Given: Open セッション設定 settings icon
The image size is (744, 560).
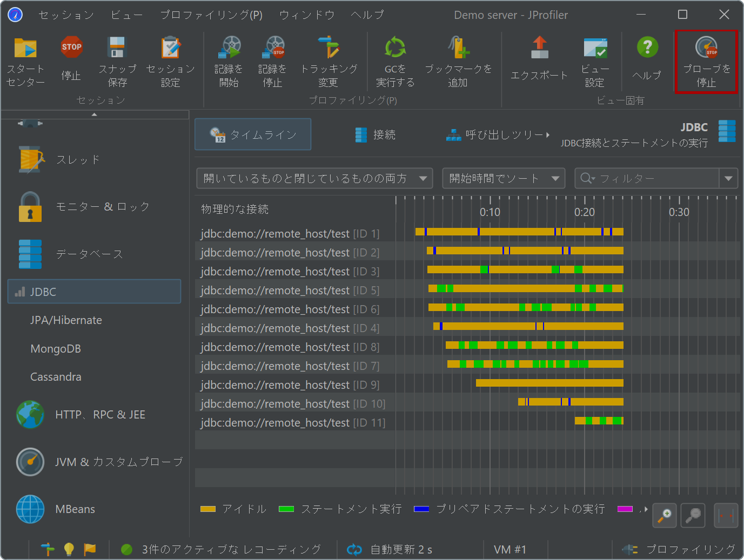Looking at the screenshot, I should 170,48.
